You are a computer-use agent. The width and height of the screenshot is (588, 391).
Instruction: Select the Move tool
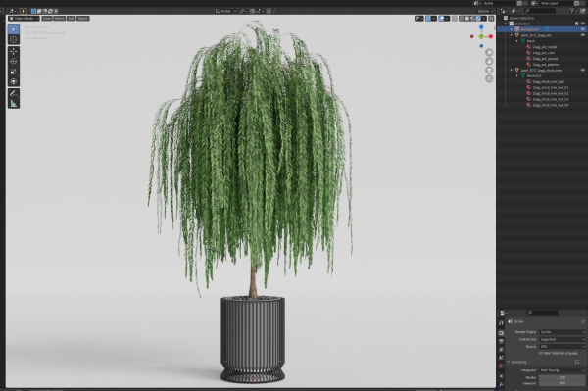[14, 51]
